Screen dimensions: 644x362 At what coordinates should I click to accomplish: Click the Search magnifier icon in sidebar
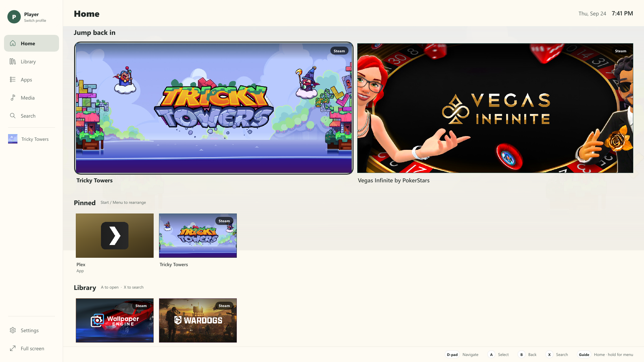coord(13,116)
